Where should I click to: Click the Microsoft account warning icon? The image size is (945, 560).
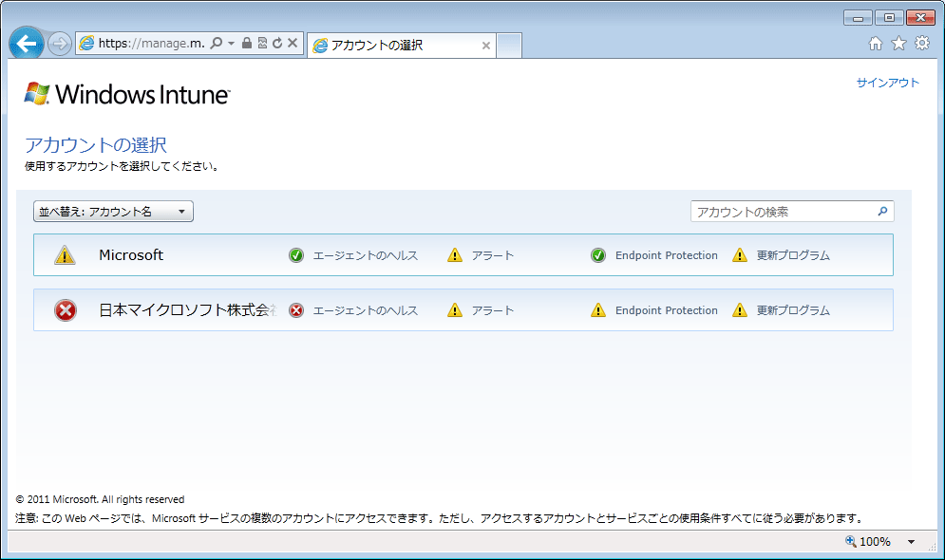[66, 255]
